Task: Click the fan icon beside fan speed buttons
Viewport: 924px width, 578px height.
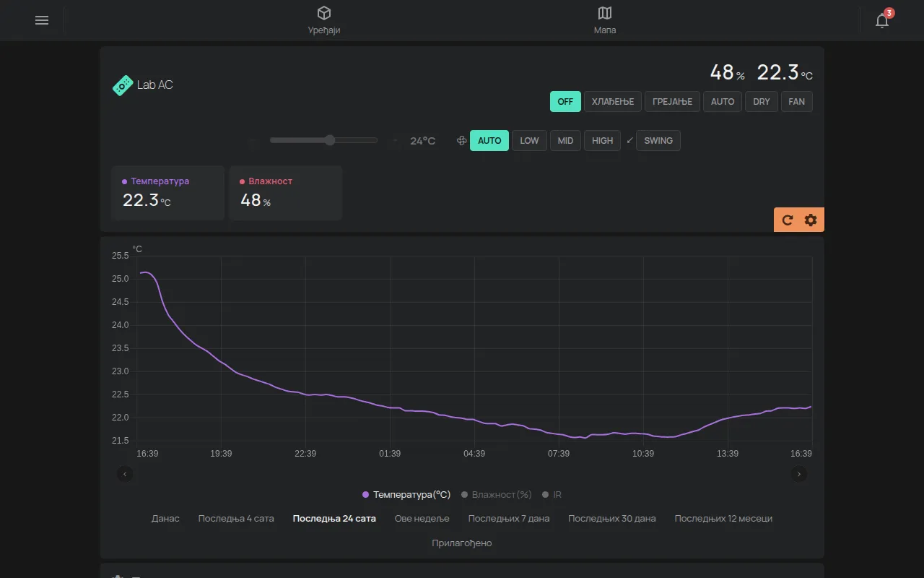Action: pos(462,141)
